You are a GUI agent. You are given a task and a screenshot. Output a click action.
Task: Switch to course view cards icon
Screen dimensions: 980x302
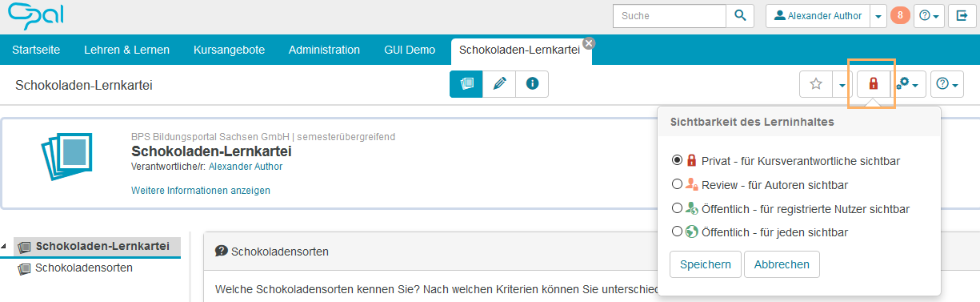466,84
